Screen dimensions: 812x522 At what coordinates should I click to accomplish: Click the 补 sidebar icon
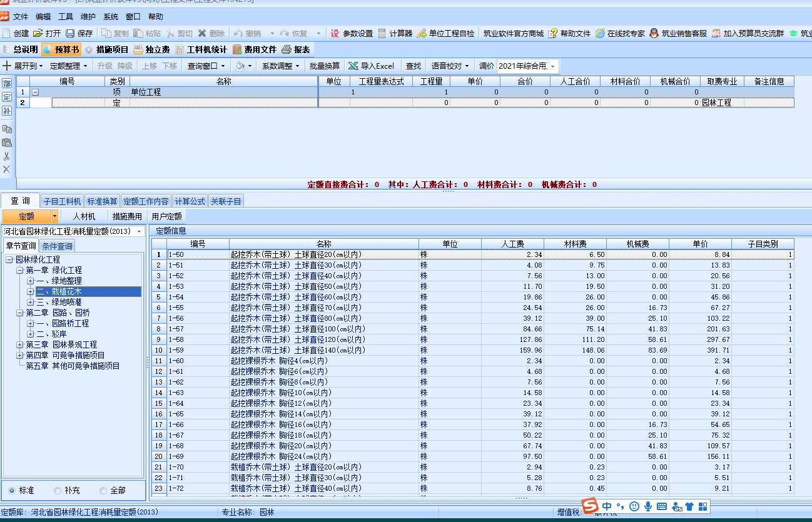tap(7, 111)
